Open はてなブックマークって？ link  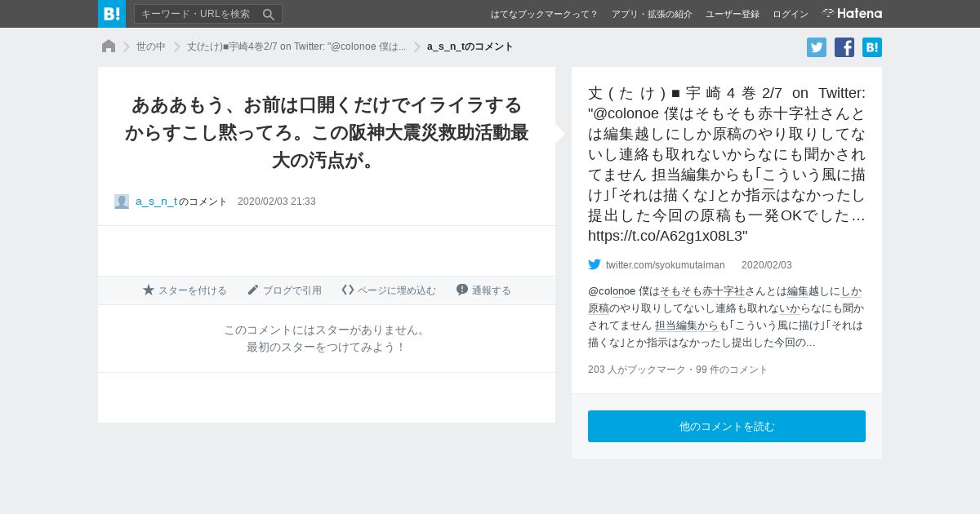coord(544,14)
